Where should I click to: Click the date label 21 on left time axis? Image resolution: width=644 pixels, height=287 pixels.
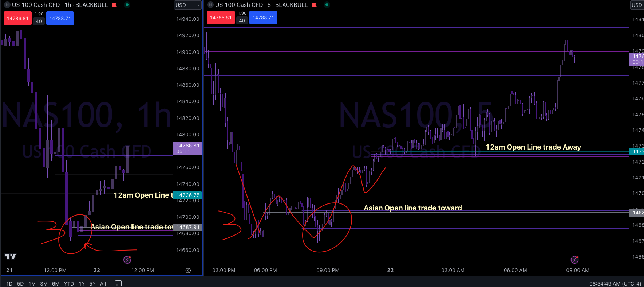point(9,270)
